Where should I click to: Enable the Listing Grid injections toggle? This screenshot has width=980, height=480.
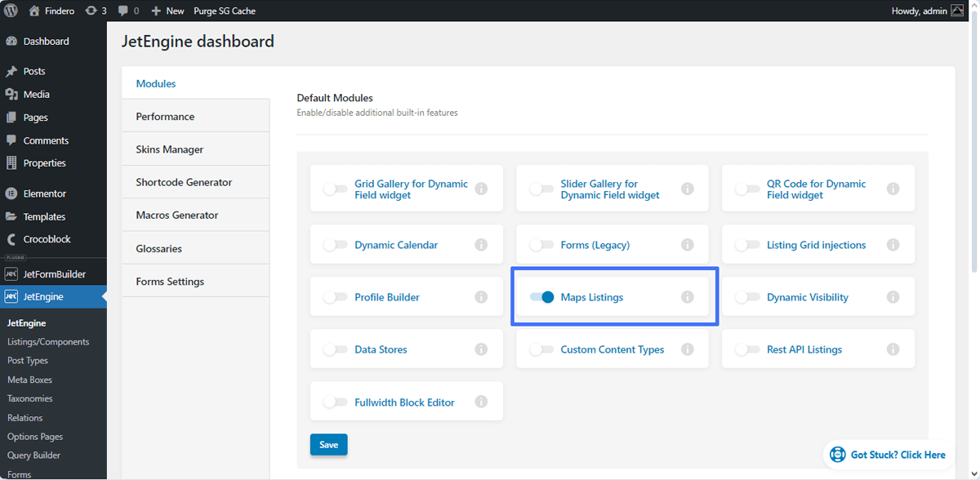pos(747,245)
